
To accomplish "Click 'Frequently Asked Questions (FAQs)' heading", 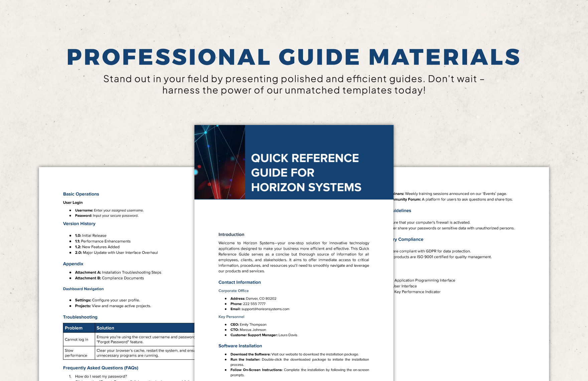I will 101,368.
